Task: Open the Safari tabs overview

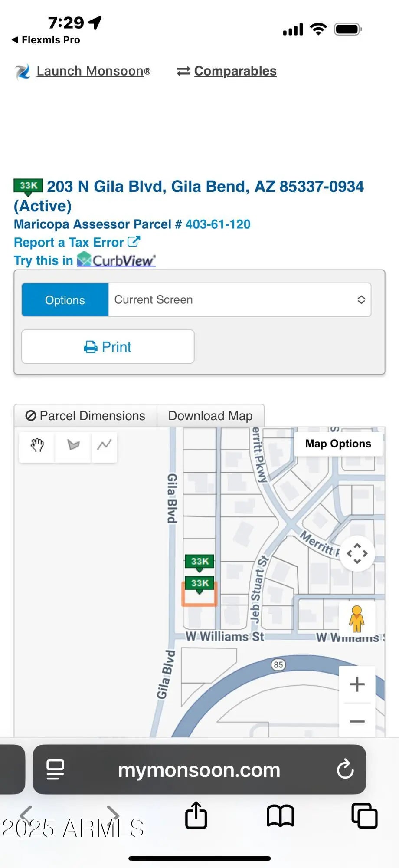Action: [364, 816]
